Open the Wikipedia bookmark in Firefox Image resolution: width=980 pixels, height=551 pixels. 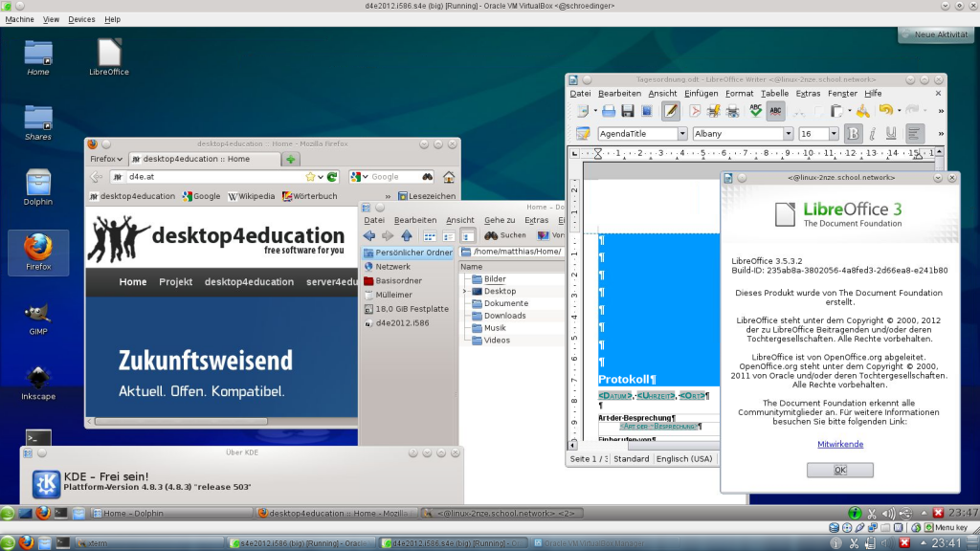coord(252,196)
